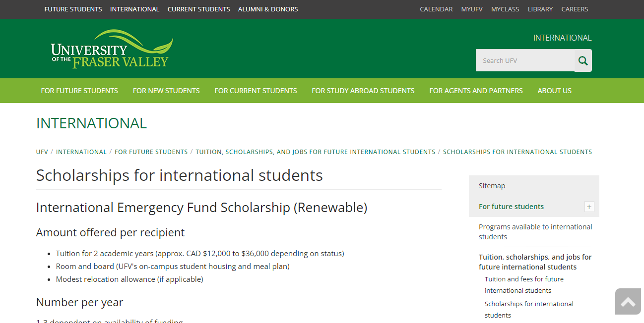This screenshot has width=644, height=323.
Task: Focus the Search UFV input field
Action: (x=525, y=60)
